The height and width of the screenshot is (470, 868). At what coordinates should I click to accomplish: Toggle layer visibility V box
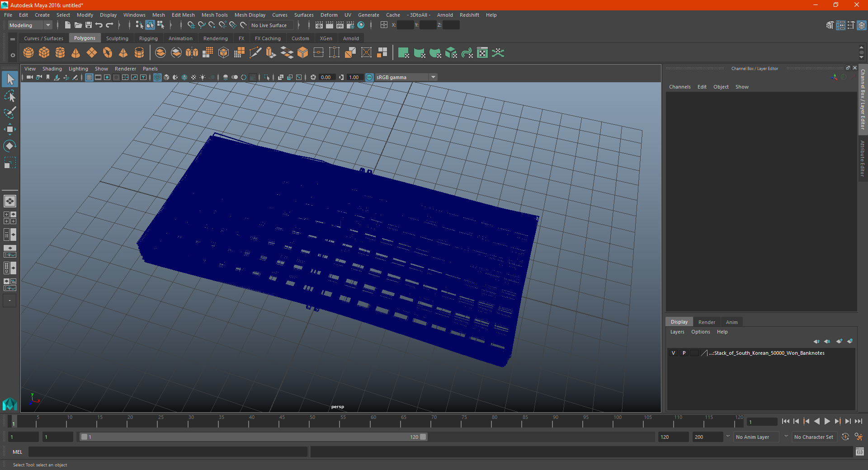pyautogui.click(x=673, y=353)
